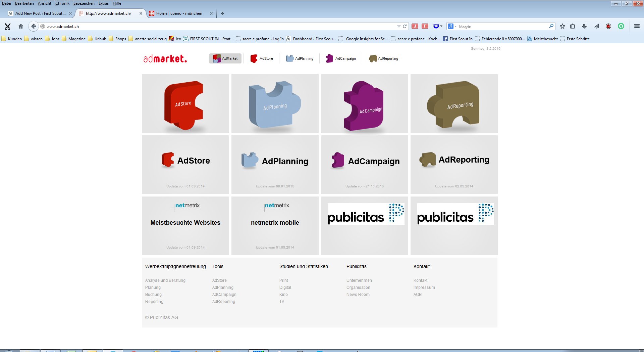Expand the ABE adblock dropdown arrow
This screenshot has height=352, width=644.
[x=441, y=26]
